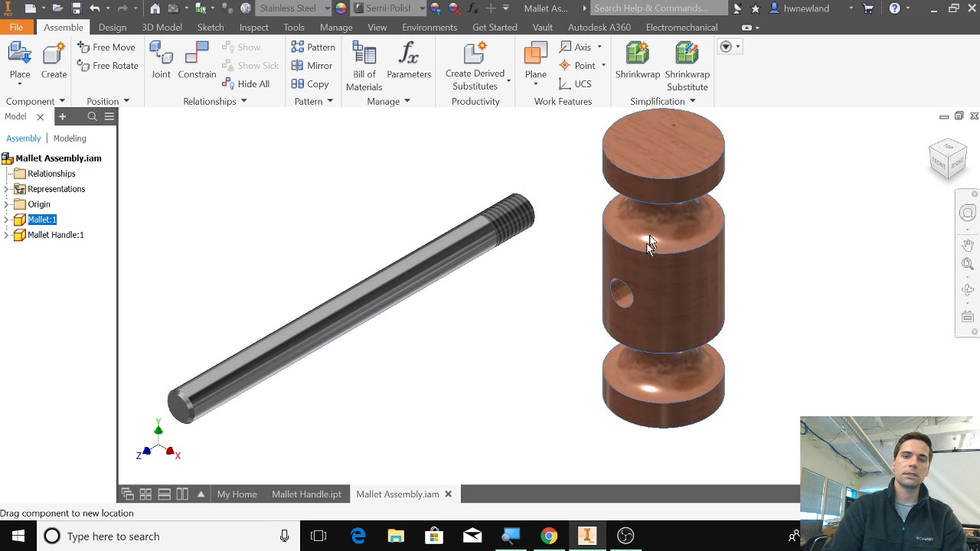Create a UCS
This screenshot has height=551, width=980.
point(575,84)
